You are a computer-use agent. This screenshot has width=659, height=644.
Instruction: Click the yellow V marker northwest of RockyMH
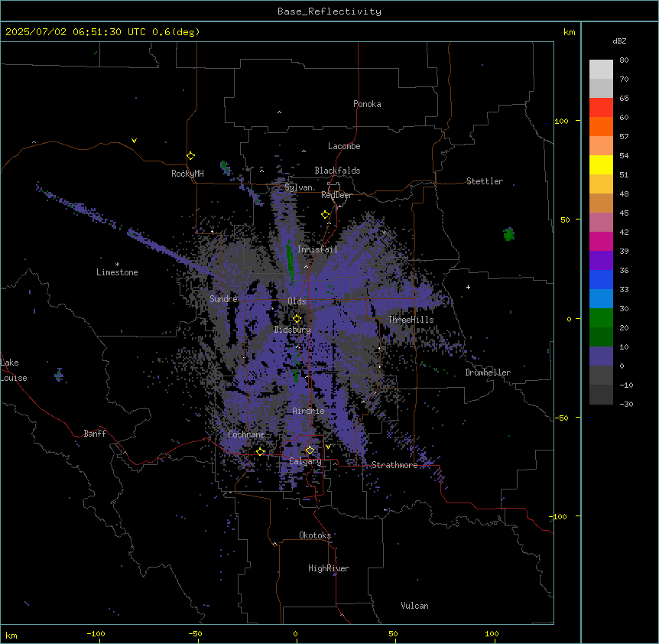[x=134, y=141]
